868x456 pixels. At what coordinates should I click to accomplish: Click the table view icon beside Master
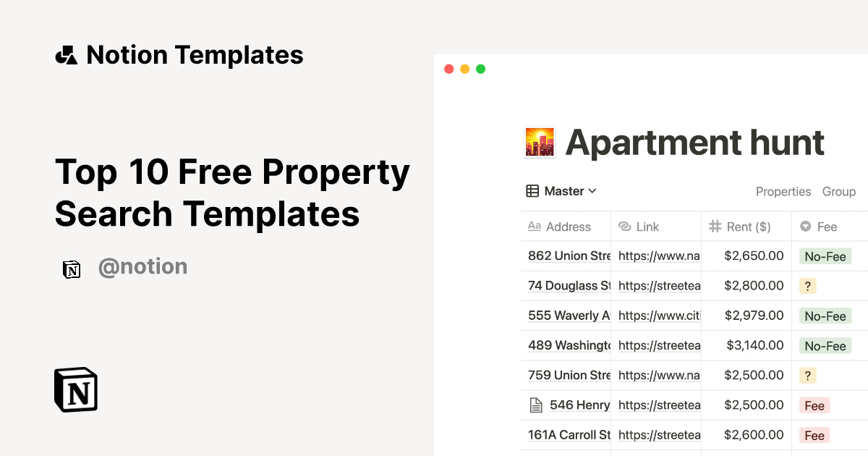click(x=531, y=190)
